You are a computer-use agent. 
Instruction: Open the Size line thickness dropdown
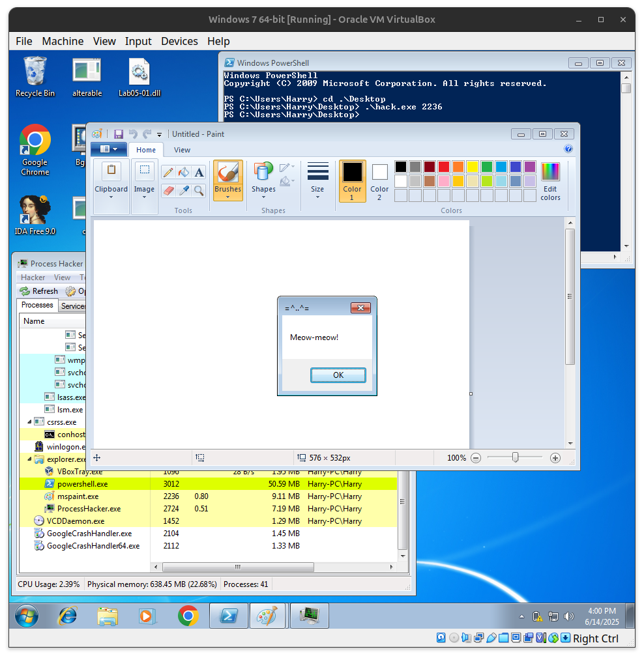[317, 197]
